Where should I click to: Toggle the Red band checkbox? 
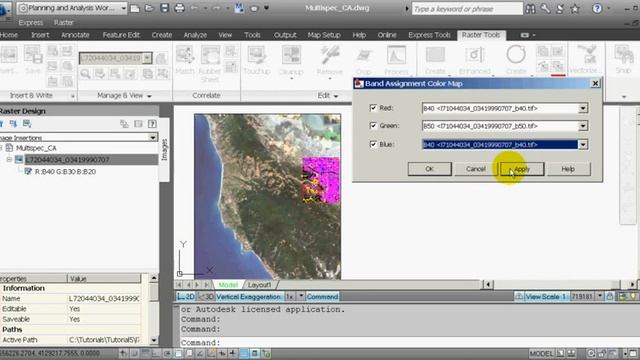pos(373,108)
